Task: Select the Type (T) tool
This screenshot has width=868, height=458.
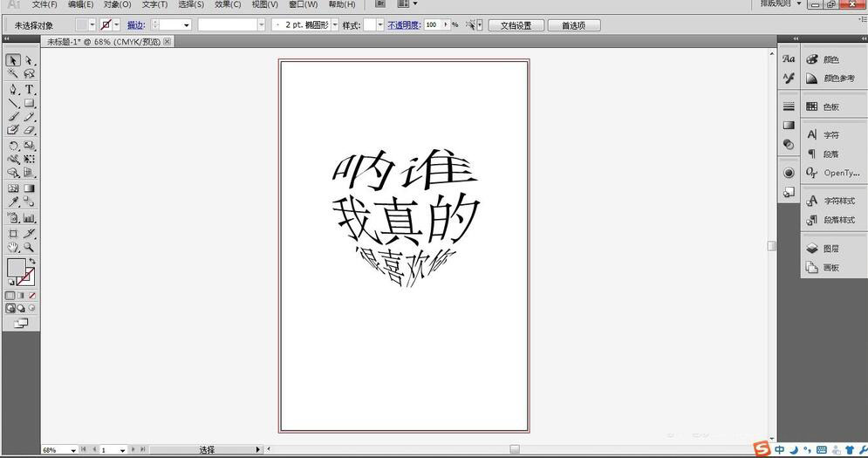Action: pos(30,89)
